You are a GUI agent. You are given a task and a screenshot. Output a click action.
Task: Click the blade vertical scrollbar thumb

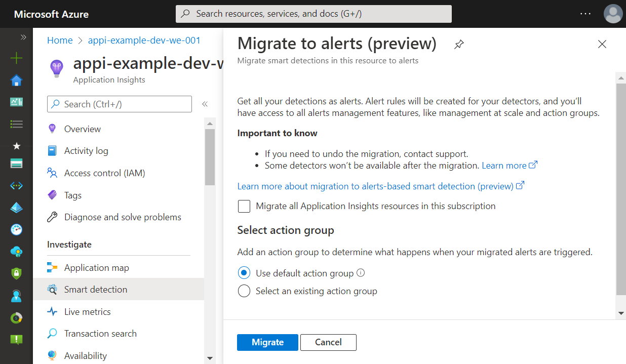pos(621,189)
